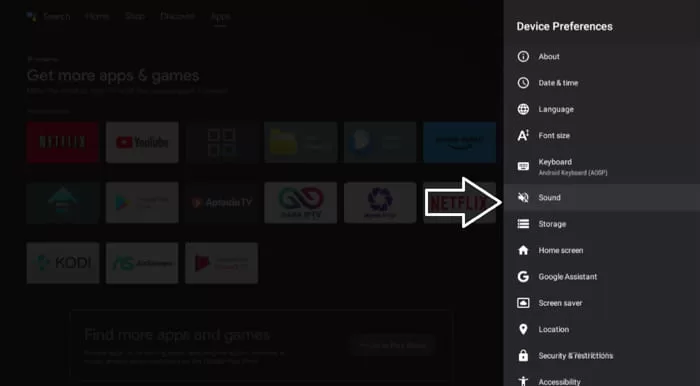
Task: Launch the YouTube app tile
Action: [142, 142]
